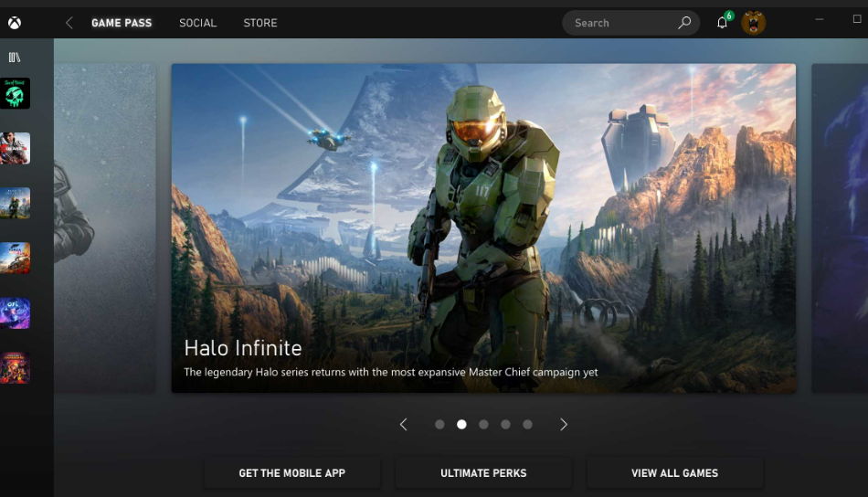Open the Halo Infinite featured banner
Image resolution: width=868 pixels, height=497 pixels.
(x=483, y=228)
